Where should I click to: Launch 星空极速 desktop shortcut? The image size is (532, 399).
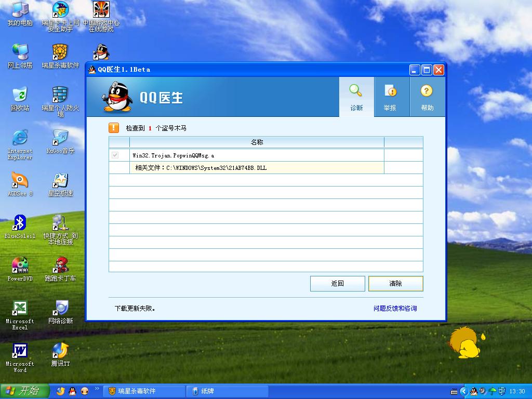[60, 184]
